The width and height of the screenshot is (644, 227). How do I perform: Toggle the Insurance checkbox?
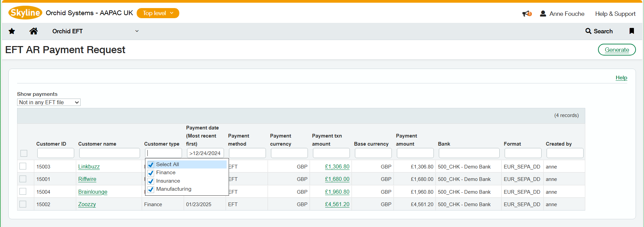tap(151, 181)
